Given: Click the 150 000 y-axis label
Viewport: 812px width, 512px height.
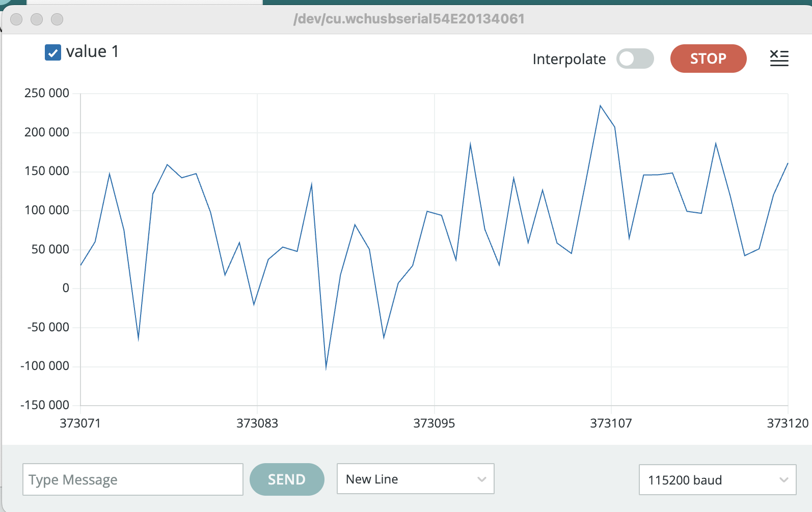Looking at the screenshot, I should point(46,171).
